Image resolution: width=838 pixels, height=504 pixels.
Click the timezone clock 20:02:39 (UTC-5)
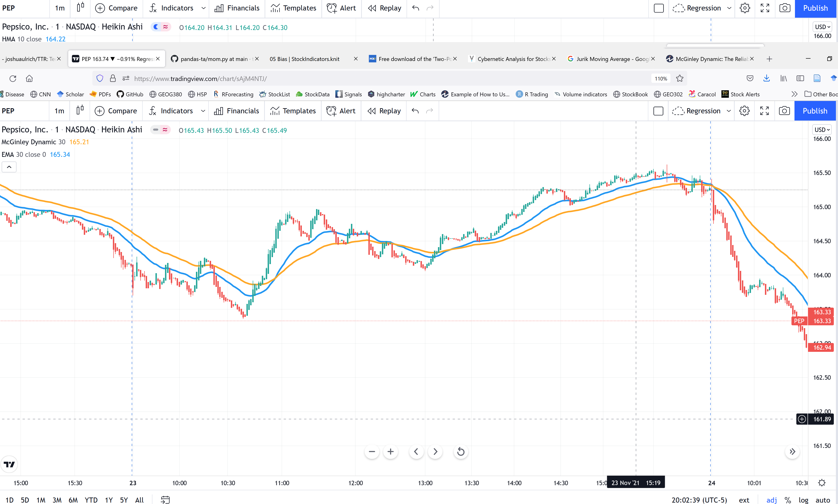click(699, 500)
